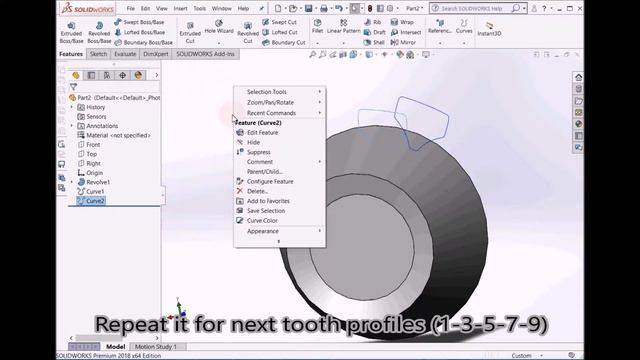Switch to the Sketch ribbon tab

click(98, 54)
